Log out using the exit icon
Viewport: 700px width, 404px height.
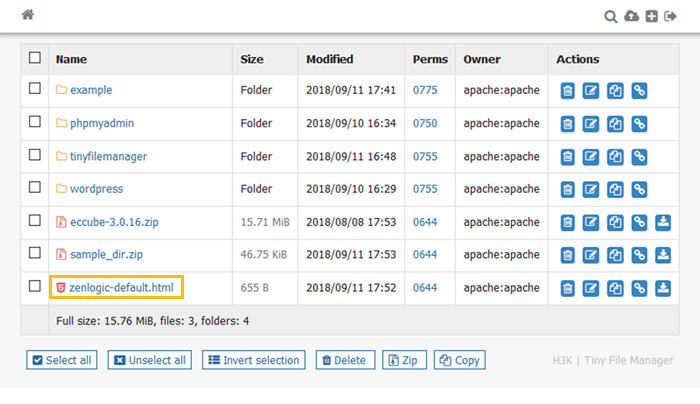click(671, 16)
